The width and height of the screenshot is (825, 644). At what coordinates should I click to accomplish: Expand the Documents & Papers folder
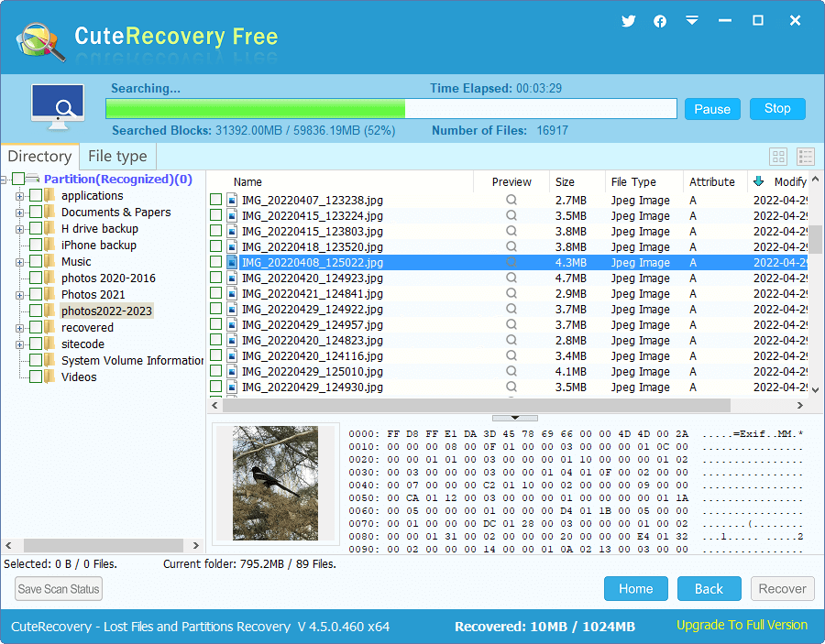[19, 213]
